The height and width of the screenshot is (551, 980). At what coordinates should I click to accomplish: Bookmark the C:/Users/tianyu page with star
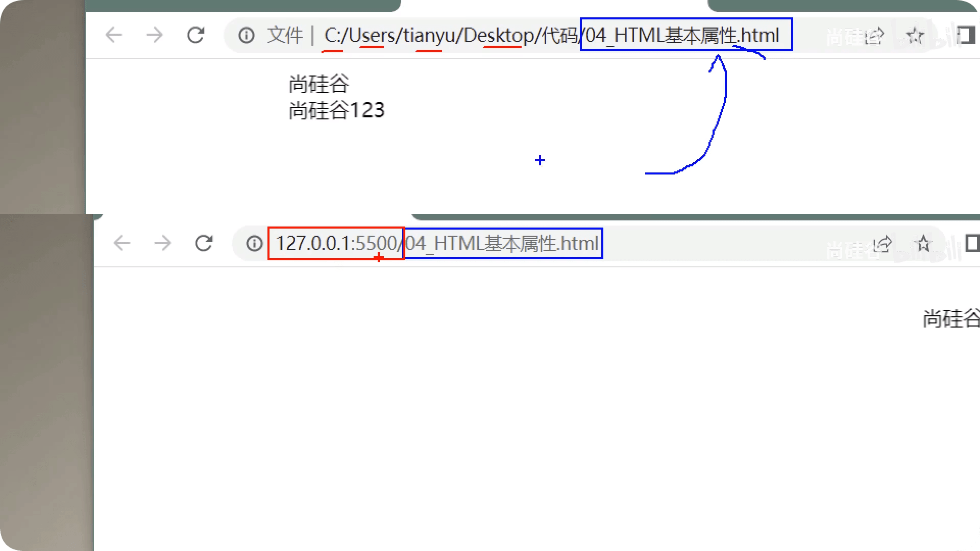tap(914, 36)
